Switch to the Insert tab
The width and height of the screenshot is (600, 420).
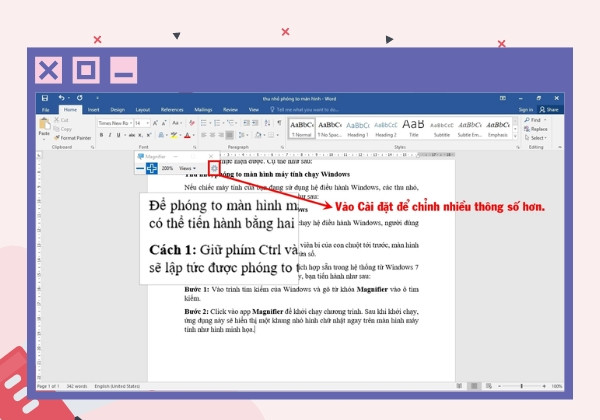(93, 110)
